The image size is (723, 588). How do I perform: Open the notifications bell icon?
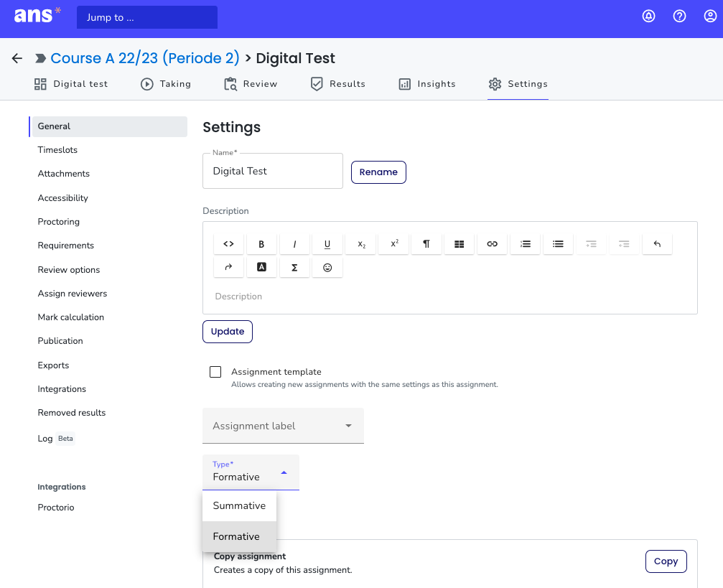(x=648, y=16)
